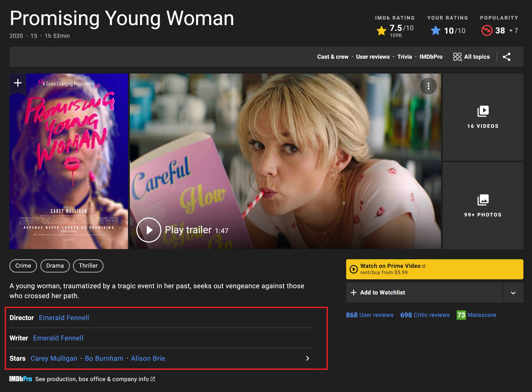Click the yellow IMDb rating star

(381, 31)
